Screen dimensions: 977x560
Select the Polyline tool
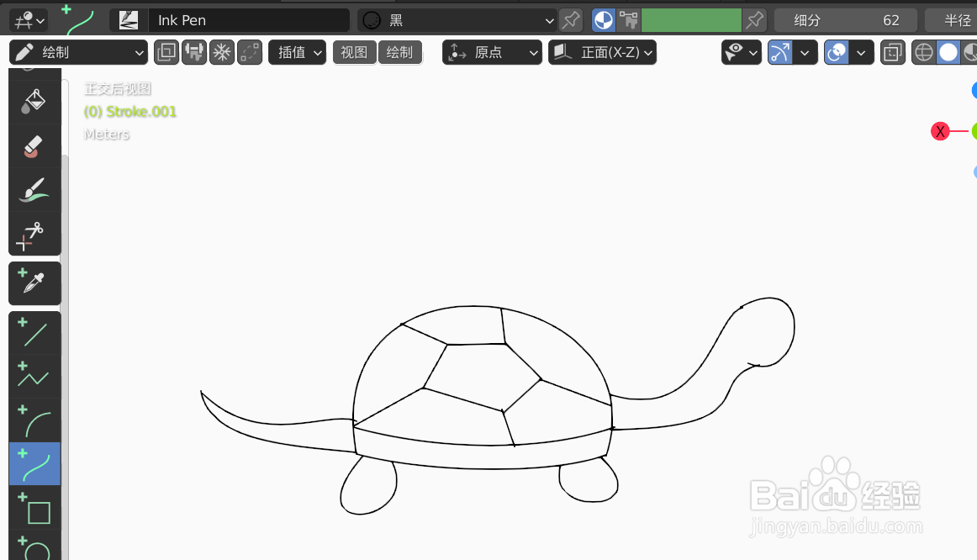(x=34, y=376)
